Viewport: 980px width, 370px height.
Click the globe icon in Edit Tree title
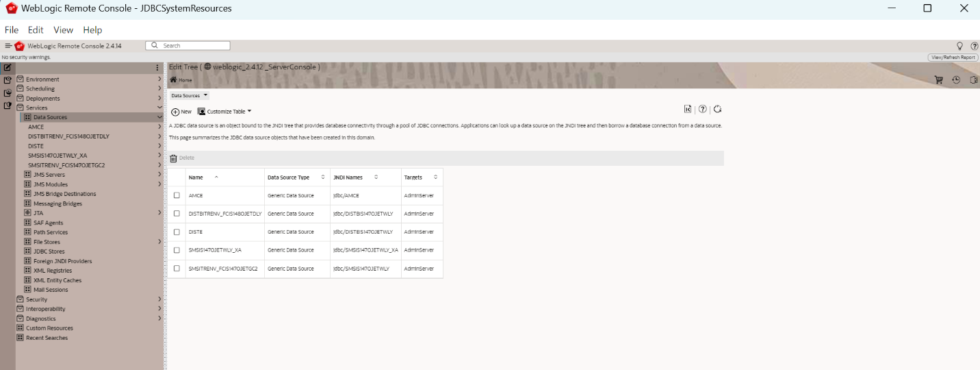click(x=208, y=67)
